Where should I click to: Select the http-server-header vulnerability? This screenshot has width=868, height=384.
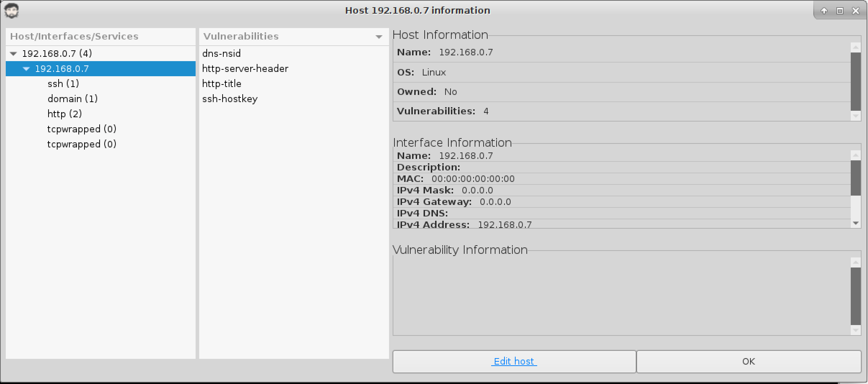pos(245,69)
